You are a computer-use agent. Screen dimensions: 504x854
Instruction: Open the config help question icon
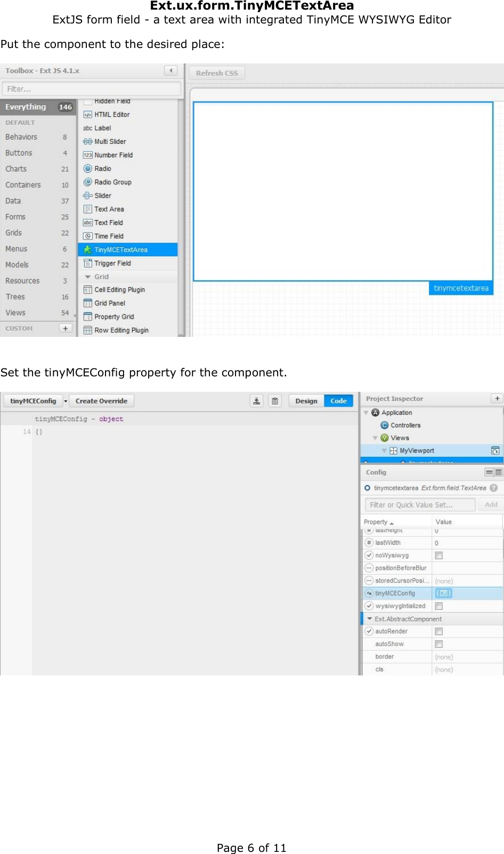pyautogui.click(x=494, y=488)
